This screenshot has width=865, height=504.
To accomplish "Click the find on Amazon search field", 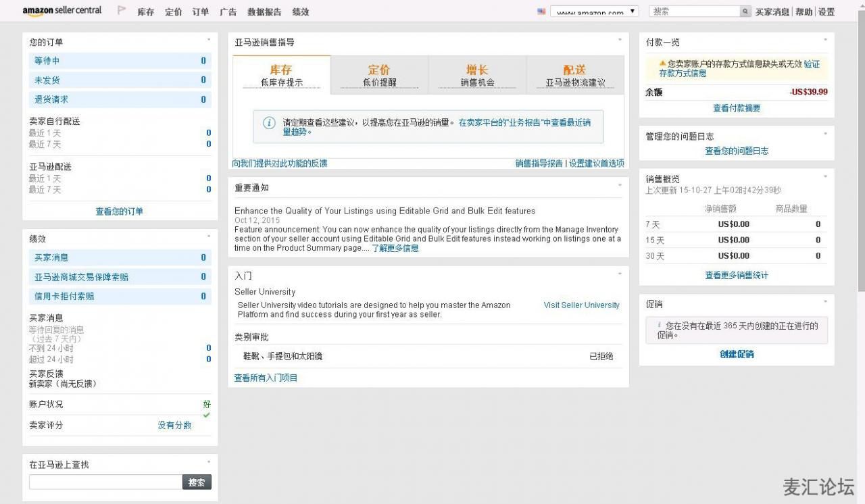I will click(x=105, y=482).
